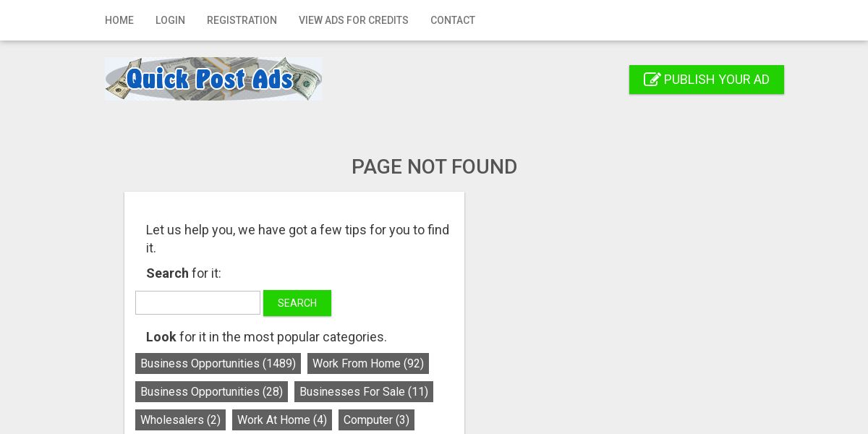Click the Publish Your Ad button
The height and width of the screenshot is (434, 868).
(x=707, y=80)
